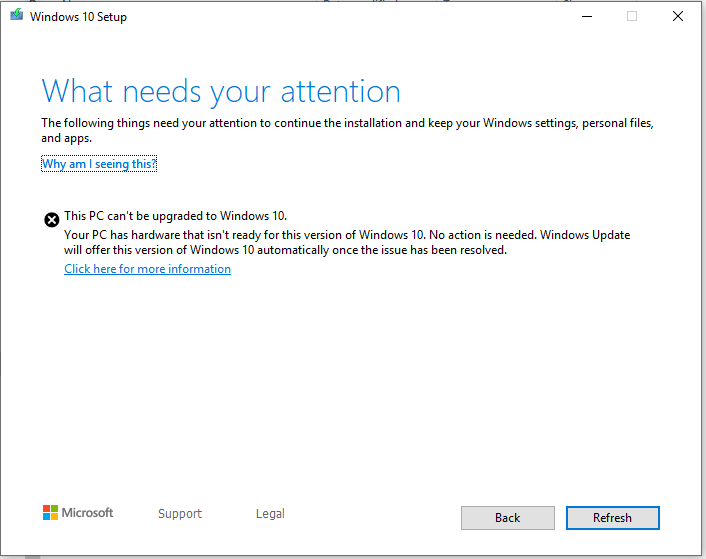Minimize the Windows 10 Setup window
The width and height of the screenshot is (706, 559).
(x=587, y=17)
